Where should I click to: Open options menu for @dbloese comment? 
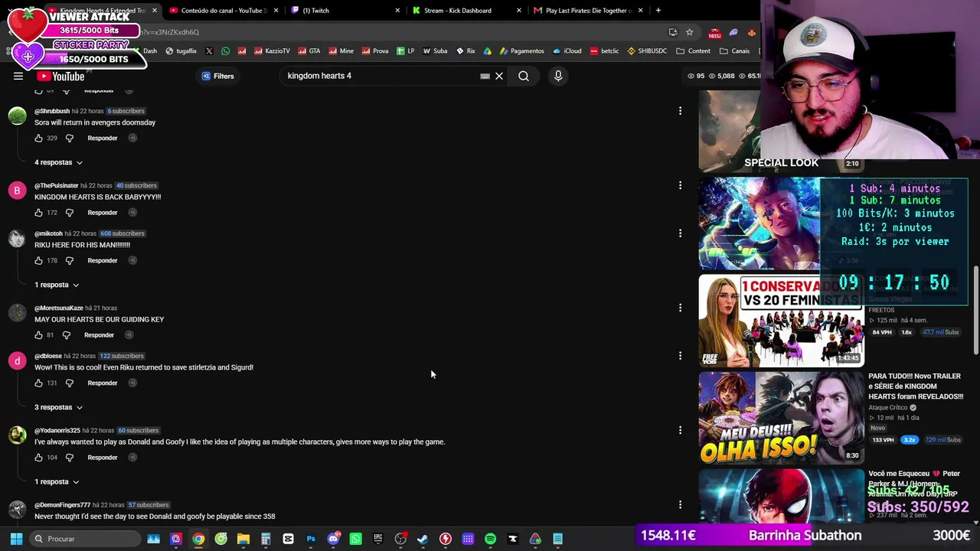pos(680,356)
